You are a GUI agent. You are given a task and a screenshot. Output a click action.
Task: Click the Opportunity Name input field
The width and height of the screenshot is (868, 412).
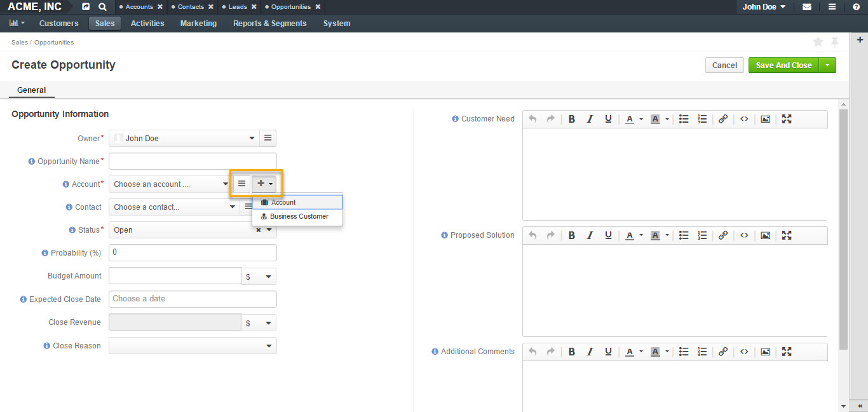pyautogui.click(x=193, y=161)
